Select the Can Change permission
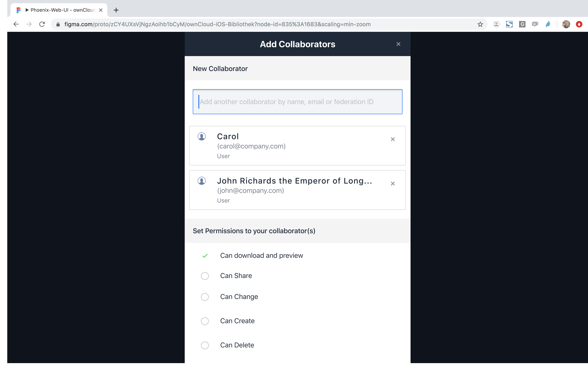Screen dimensions: 588x372 pos(205,297)
